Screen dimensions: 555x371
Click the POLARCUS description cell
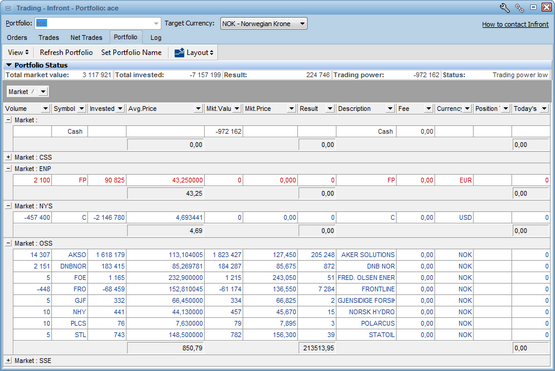click(x=366, y=323)
